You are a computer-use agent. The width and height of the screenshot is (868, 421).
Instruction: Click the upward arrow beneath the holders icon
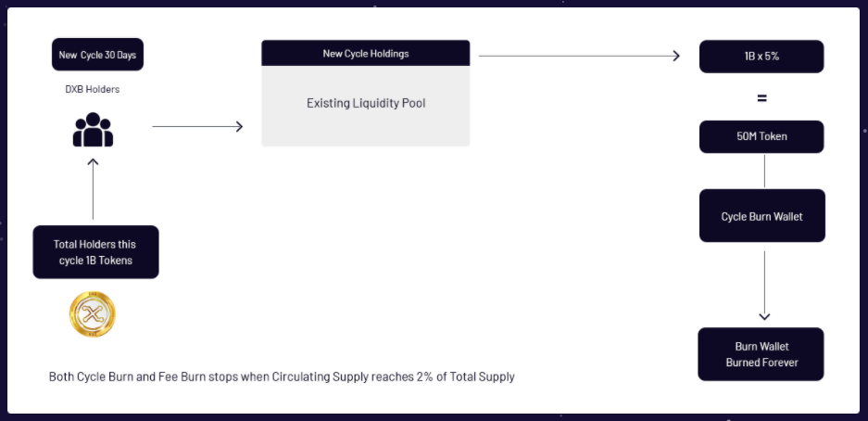93,189
